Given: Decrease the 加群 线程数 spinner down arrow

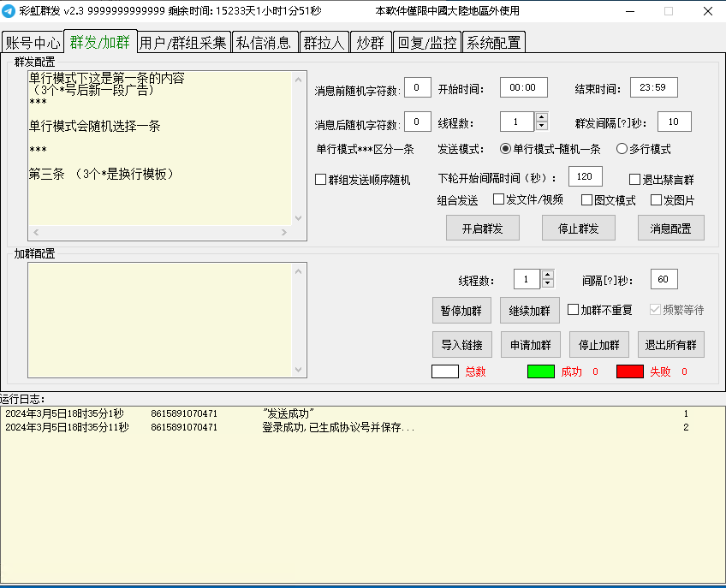Looking at the screenshot, I should [548, 283].
